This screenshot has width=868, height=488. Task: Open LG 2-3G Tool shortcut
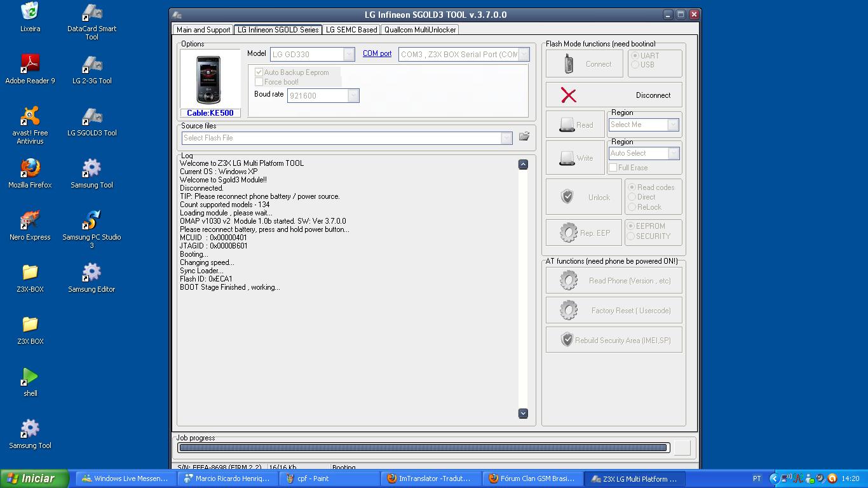[x=92, y=69]
